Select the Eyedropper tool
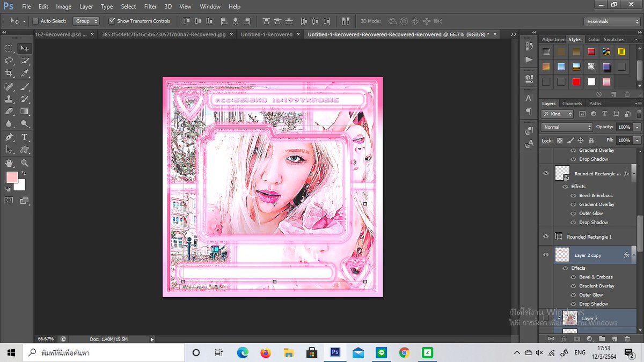This screenshot has width=644, height=362. coord(25,73)
